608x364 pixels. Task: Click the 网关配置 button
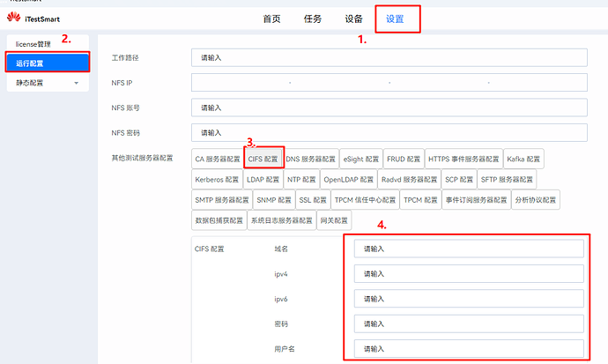(335, 219)
